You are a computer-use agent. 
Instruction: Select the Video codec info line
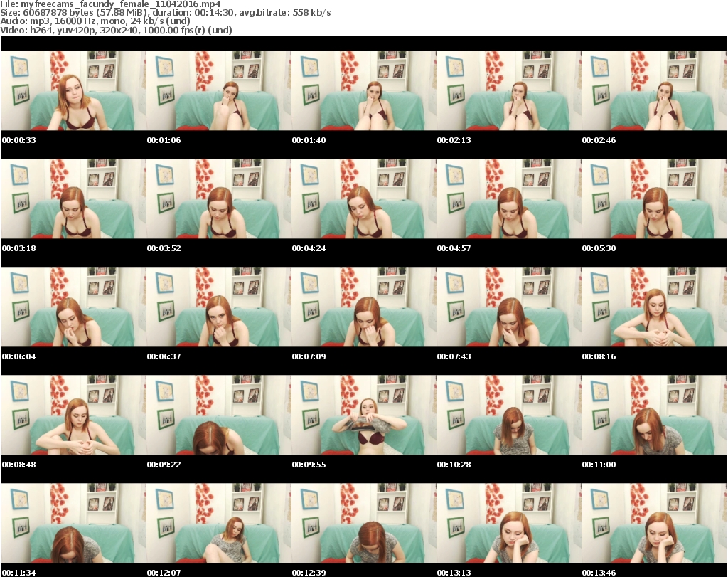click(117, 31)
